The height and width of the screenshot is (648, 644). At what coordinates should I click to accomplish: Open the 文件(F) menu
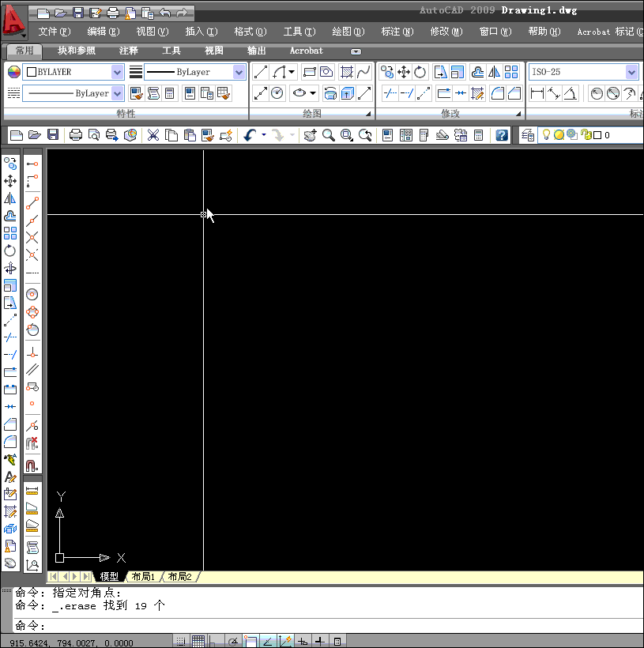click(55, 32)
